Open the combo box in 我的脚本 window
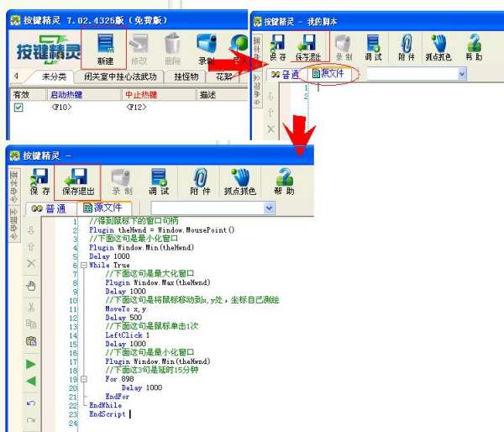Image resolution: width=504 pixels, height=432 pixels. click(462, 74)
